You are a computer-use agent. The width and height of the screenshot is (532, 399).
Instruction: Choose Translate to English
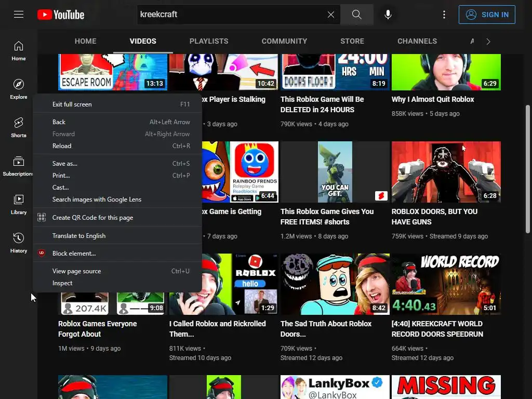pyautogui.click(x=117, y=236)
